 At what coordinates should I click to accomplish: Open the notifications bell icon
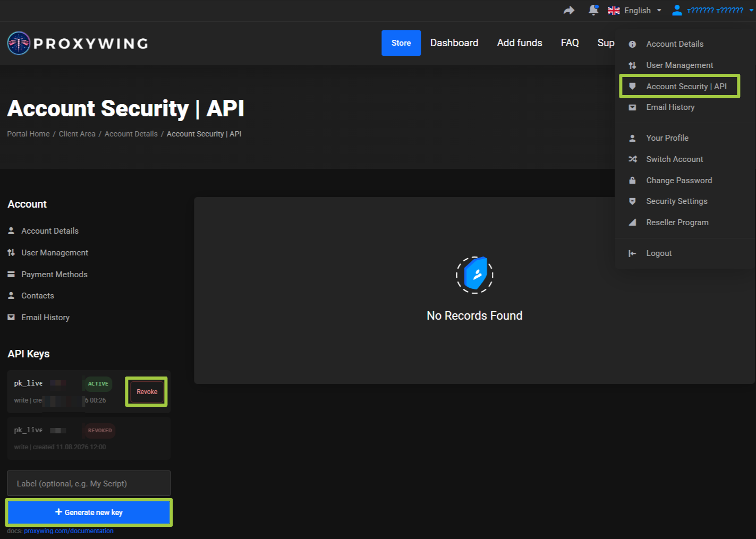(x=593, y=10)
